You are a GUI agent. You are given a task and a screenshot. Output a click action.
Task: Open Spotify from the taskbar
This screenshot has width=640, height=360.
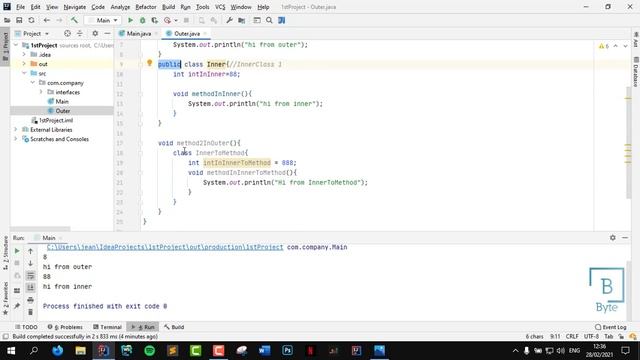point(149,351)
